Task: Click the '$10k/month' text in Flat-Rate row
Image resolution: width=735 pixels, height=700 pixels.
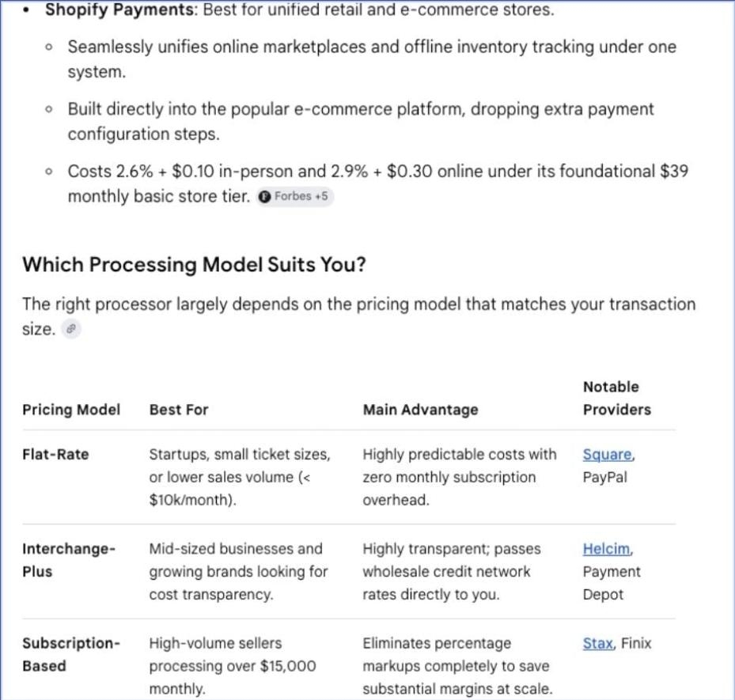Action: (191, 500)
